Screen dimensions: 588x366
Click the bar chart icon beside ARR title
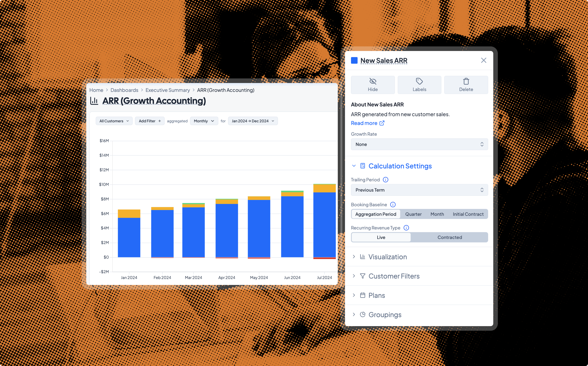click(x=94, y=101)
